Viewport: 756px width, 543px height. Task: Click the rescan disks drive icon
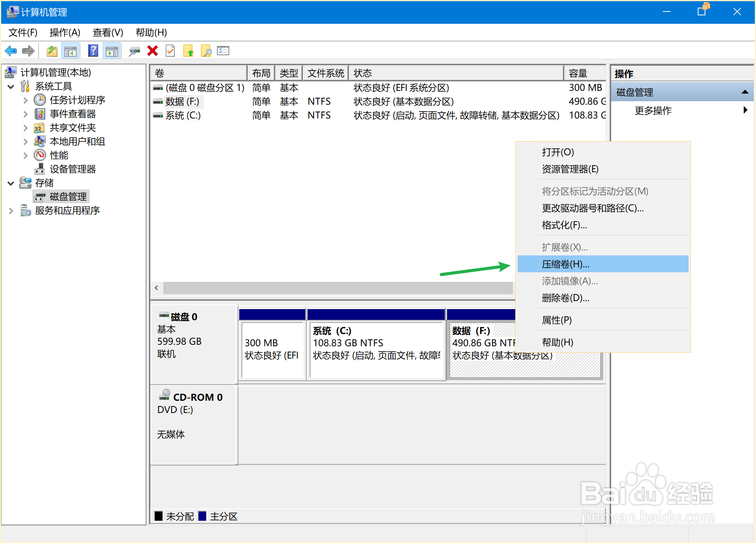click(x=134, y=51)
